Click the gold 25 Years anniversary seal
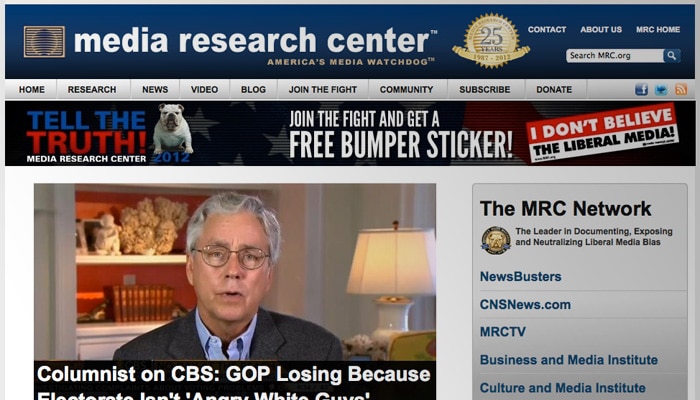 (491, 41)
